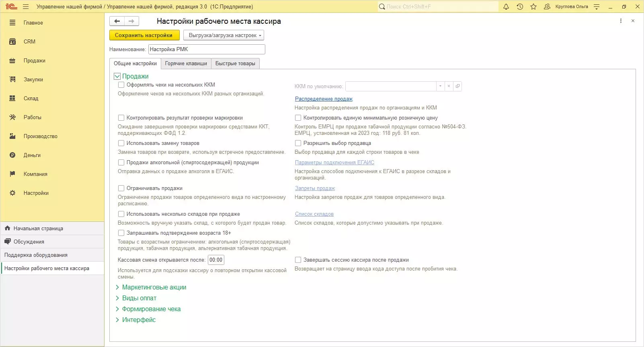Click the home icon for Начальная страница
This screenshot has width=644, height=347.
point(7,228)
